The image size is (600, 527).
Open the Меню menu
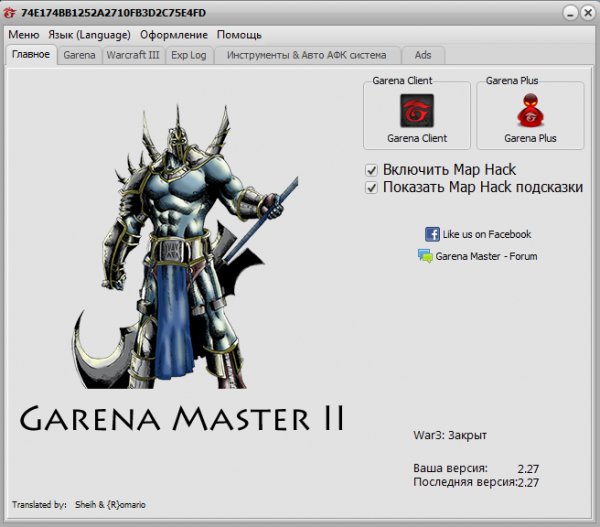[24, 35]
